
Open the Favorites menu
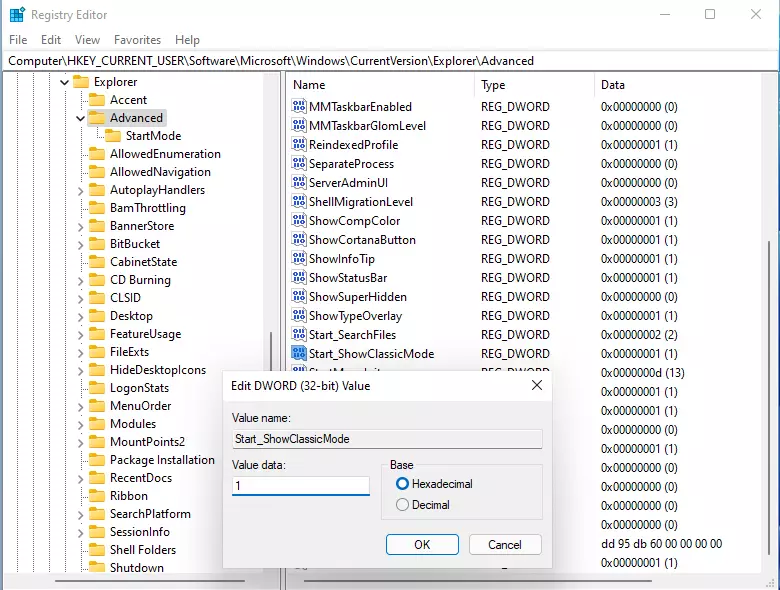click(x=137, y=40)
